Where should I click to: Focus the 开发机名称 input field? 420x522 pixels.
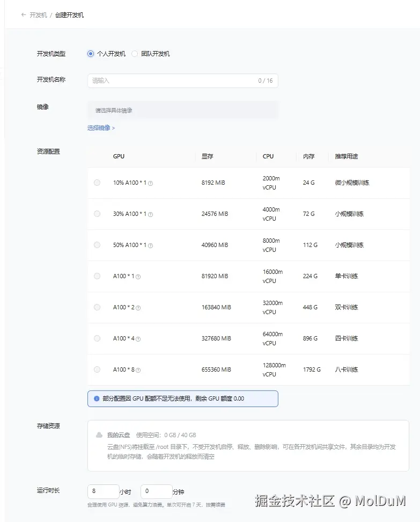click(182, 81)
